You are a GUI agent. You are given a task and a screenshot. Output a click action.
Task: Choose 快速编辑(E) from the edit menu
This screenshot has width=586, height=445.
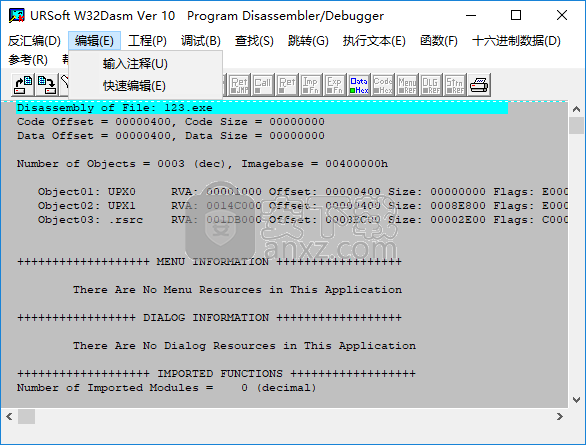(146, 86)
